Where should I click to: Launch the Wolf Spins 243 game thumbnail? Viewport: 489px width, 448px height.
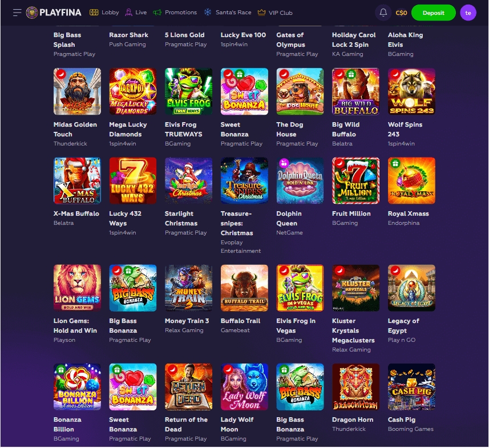(x=411, y=91)
